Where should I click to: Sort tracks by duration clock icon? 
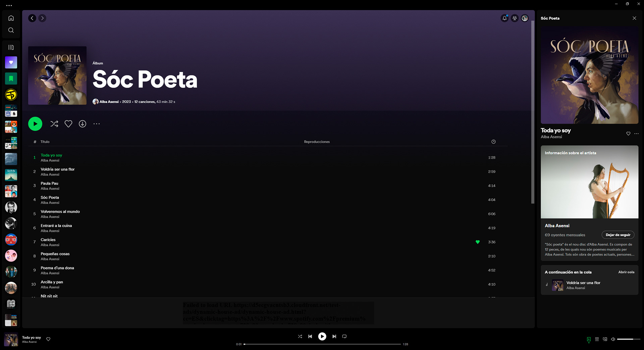tap(493, 142)
